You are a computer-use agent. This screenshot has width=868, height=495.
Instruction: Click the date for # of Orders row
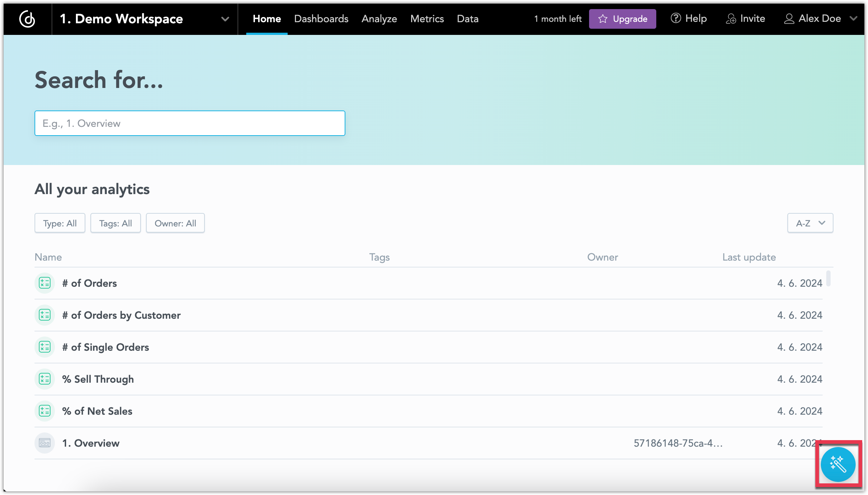coord(800,283)
